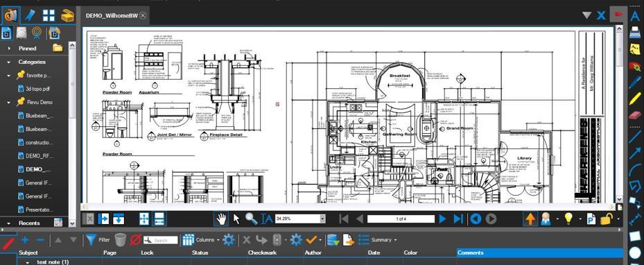Viewport: 644px width, 265px height.
Task: Jump to the last page
Action: pos(458,219)
